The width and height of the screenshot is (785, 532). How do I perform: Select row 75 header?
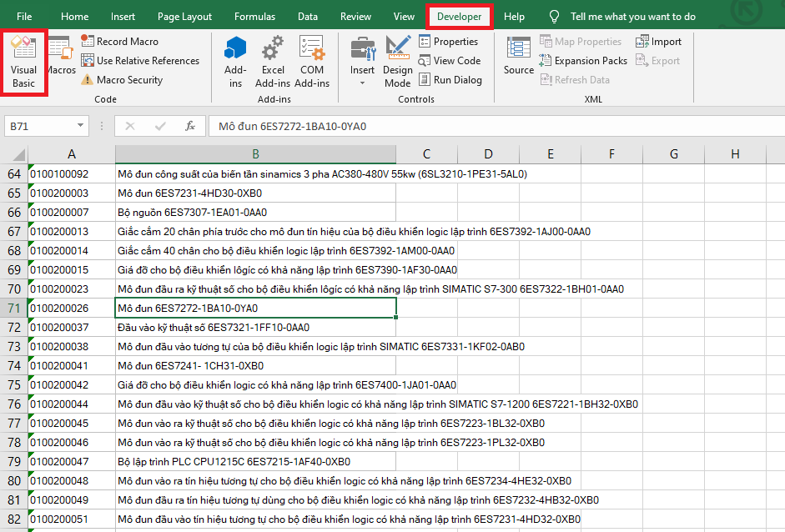pos(14,384)
